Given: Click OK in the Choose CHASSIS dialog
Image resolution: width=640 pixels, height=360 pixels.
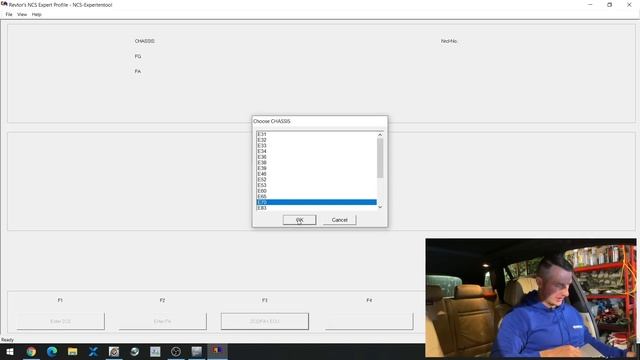Looking at the screenshot, I should (299, 220).
